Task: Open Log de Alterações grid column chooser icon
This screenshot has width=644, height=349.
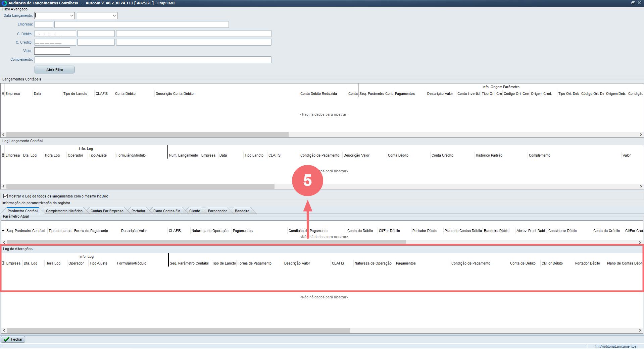Action: tap(4, 263)
